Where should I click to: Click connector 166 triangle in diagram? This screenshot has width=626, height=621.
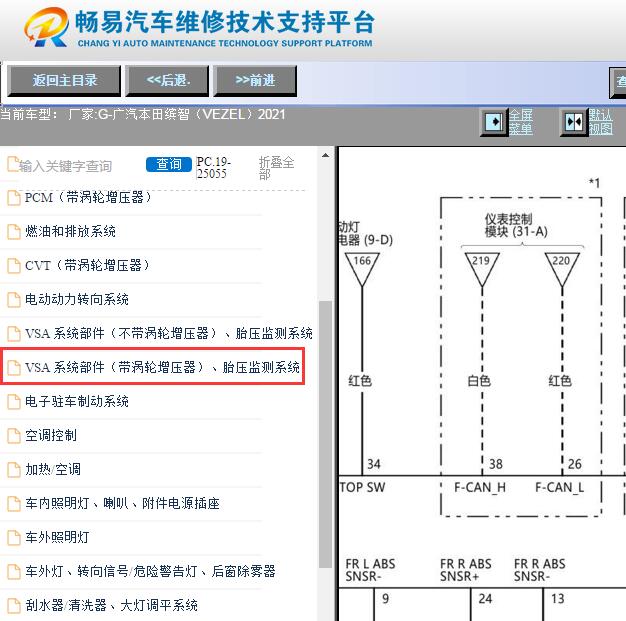(x=362, y=269)
